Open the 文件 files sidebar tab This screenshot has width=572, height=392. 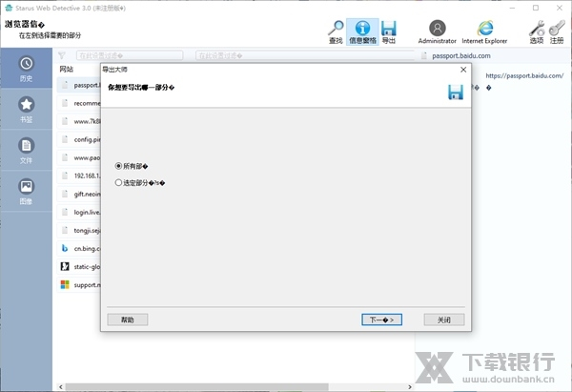point(27,150)
